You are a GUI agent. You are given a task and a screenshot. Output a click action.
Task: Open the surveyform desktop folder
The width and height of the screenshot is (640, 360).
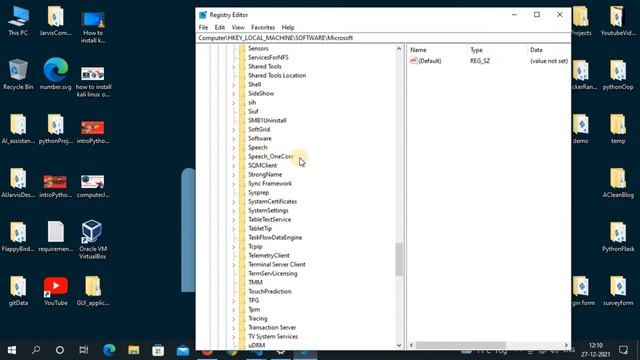pyautogui.click(x=618, y=291)
